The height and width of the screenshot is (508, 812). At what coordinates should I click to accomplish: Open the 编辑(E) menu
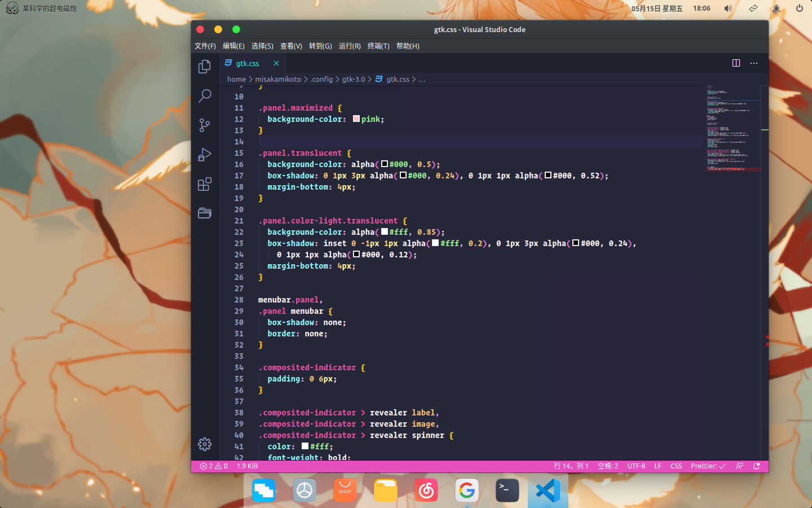233,46
